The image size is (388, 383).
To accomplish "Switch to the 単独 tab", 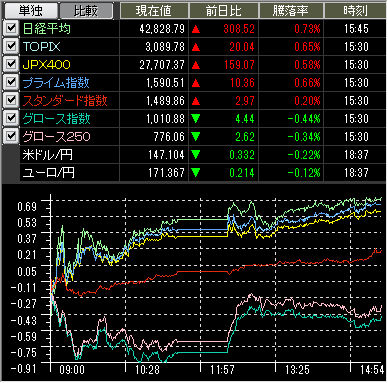I will 30,11.
